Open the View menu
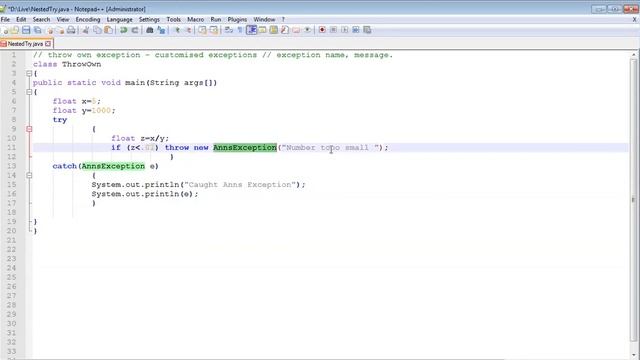This screenshot has width=640, height=360. point(62,19)
